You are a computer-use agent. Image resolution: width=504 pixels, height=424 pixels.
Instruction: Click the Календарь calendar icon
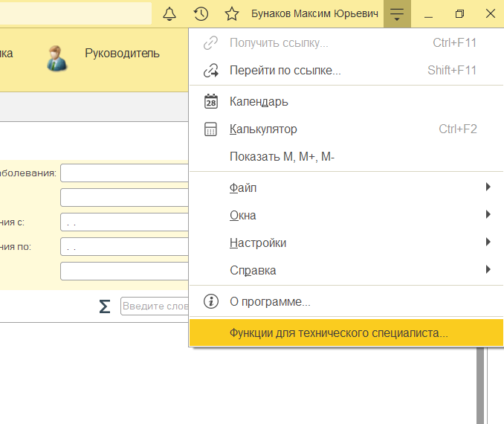pyautogui.click(x=211, y=101)
